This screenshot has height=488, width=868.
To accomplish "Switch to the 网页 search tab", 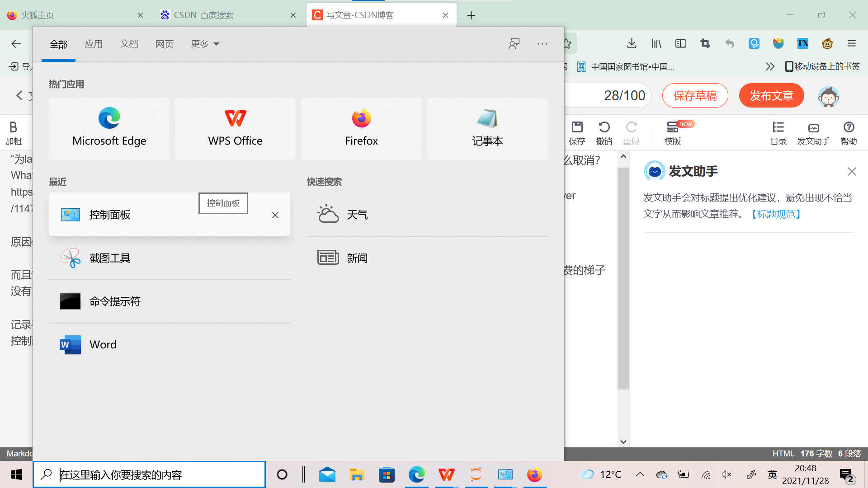I will coord(165,44).
